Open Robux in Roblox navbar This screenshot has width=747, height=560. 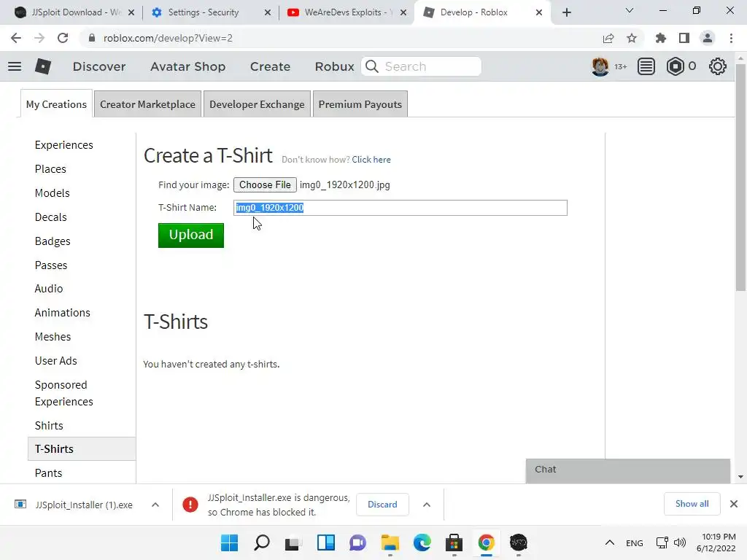tap(334, 66)
